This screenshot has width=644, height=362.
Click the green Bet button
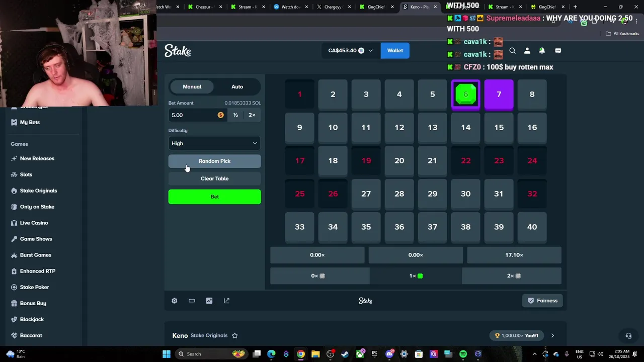coord(214,197)
